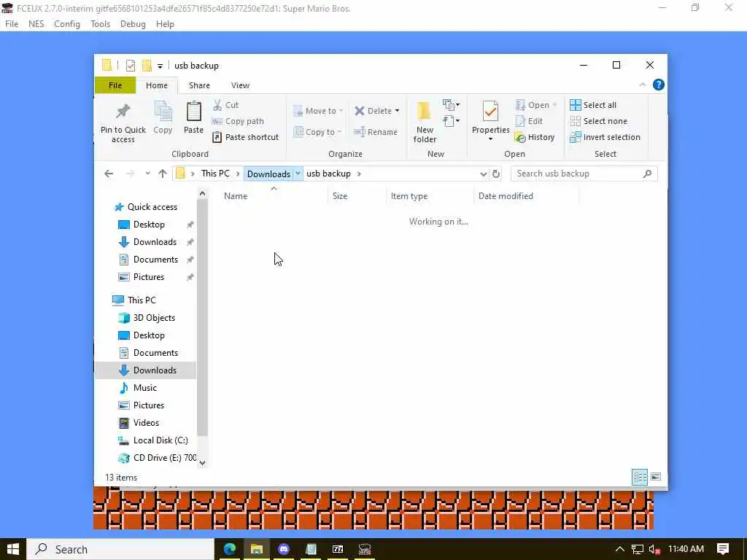Open Discord from taskbar
Viewport: 747px width, 560px height.
(x=284, y=549)
